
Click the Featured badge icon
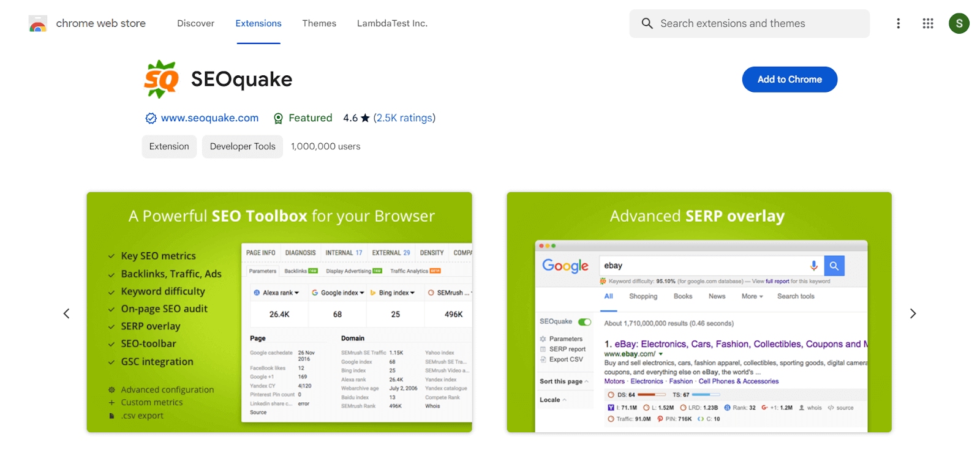pyautogui.click(x=278, y=118)
